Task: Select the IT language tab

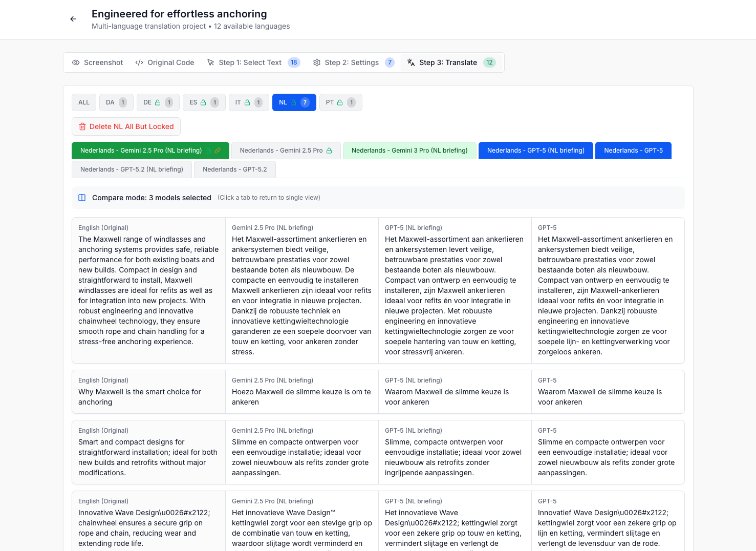Action: [x=249, y=102]
